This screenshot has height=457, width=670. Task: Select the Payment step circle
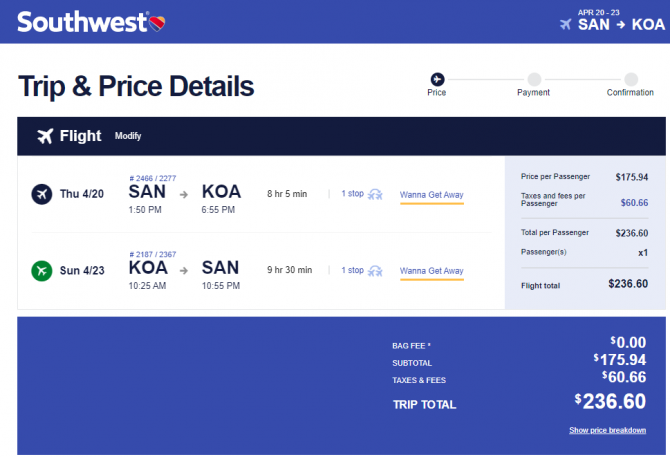[x=534, y=79]
